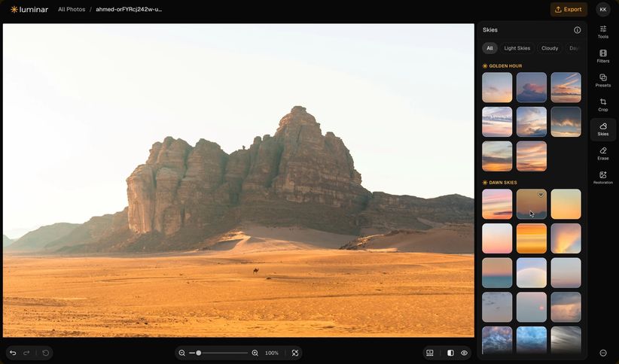Apply the third Golden Hour sky thumbnail
The image size is (619, 364).
pos(566,87)
